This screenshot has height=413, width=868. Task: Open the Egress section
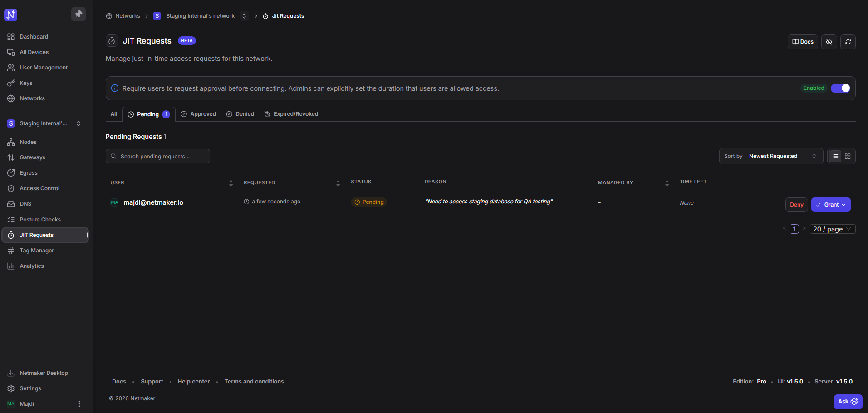click(x=29, y=173)
